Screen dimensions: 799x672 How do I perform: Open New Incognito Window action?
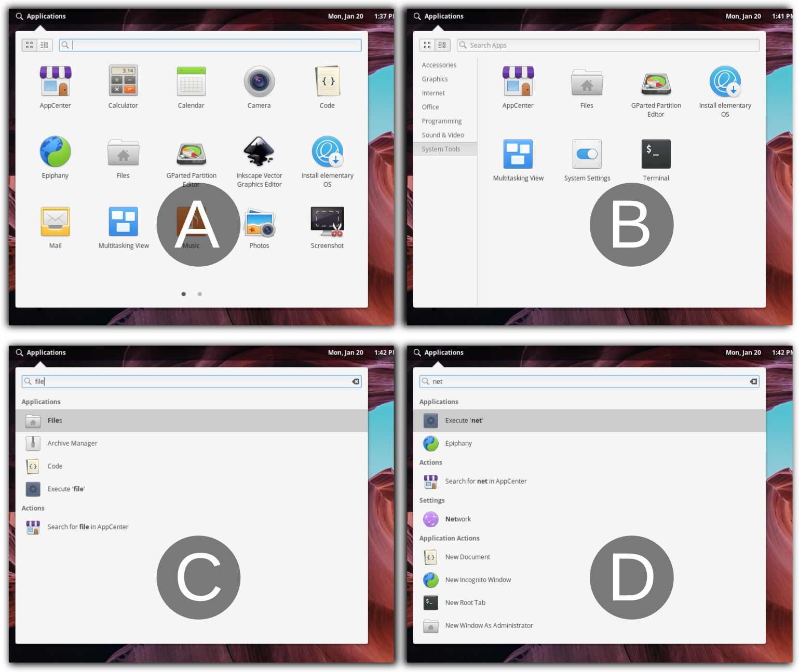pyautogui.click(x=478, y=580)
